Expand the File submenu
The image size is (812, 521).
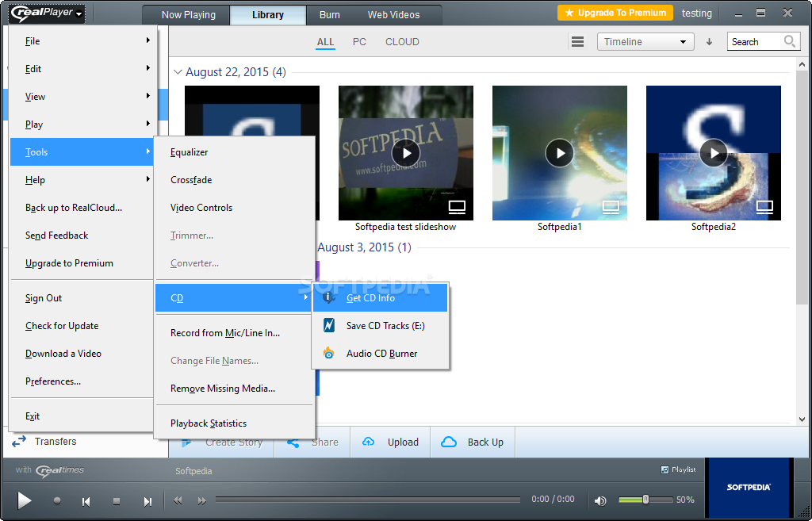[x=82, y=41]
